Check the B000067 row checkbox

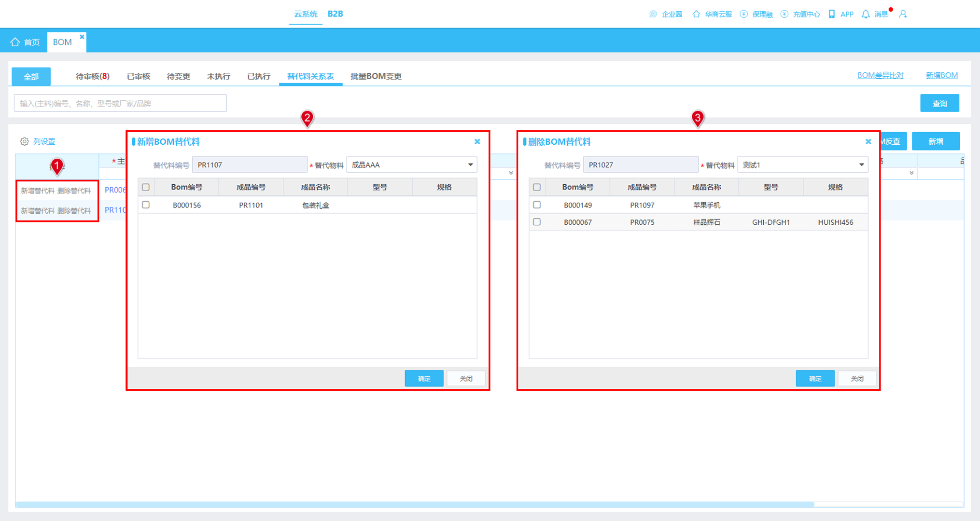click(537, 222)
